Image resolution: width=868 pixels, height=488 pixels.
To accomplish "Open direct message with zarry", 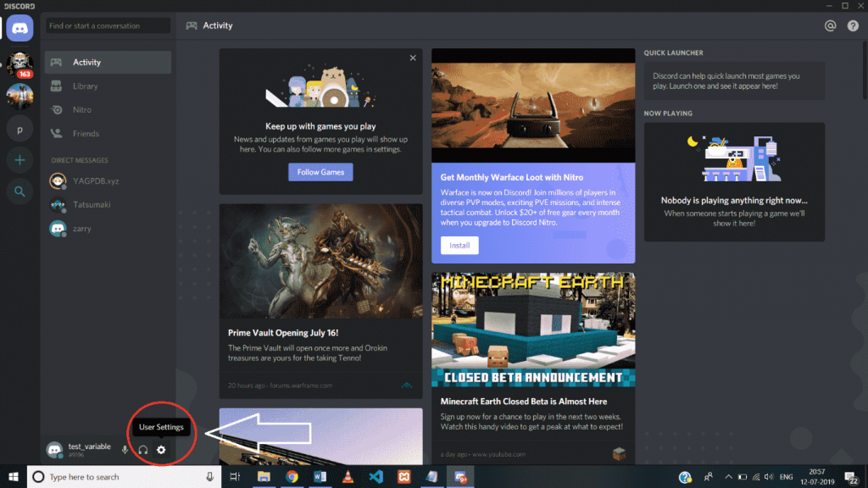I will point(108,229).
